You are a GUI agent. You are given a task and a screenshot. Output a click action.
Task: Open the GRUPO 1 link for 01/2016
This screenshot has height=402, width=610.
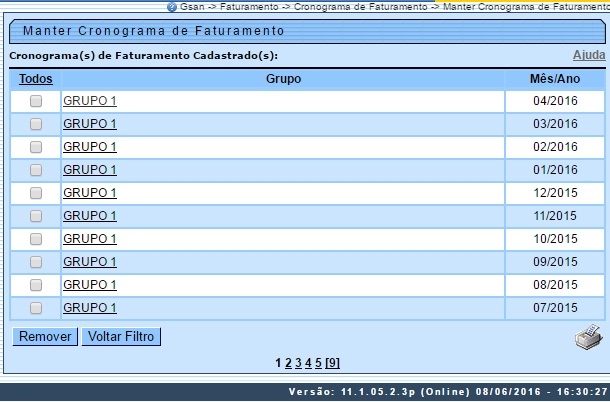click(90, 170)
